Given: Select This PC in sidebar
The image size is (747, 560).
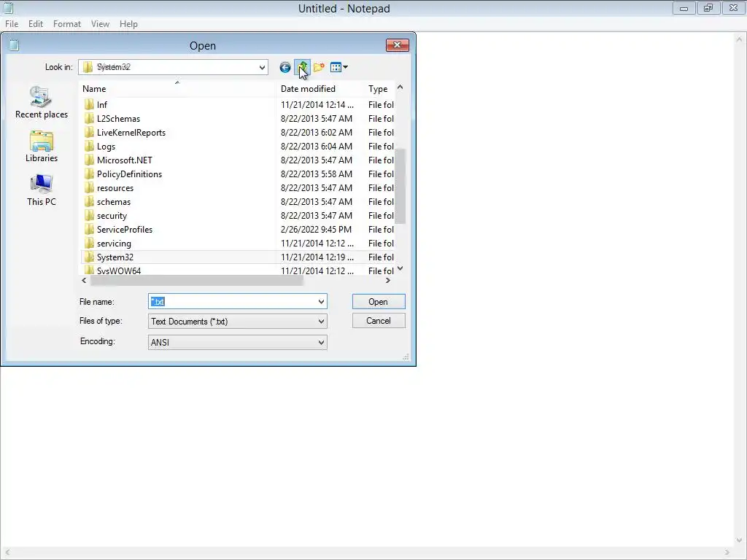Looking at the screenshot, I should (42, 190).
